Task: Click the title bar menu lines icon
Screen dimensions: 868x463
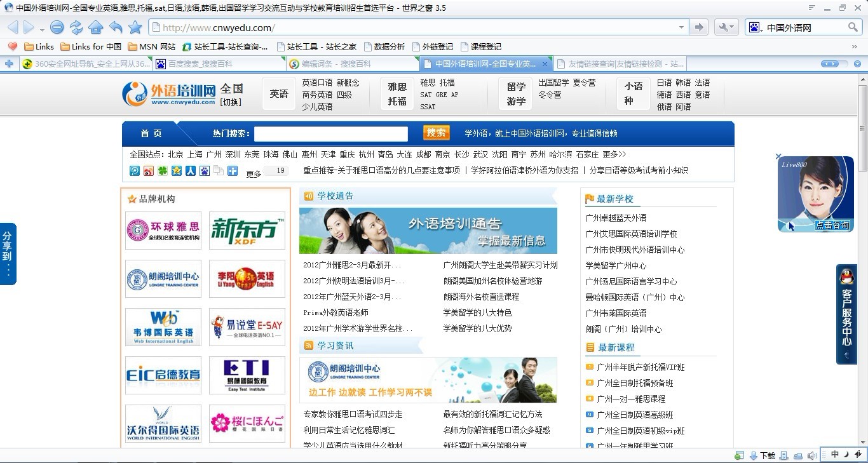Action: click(811, 8)
